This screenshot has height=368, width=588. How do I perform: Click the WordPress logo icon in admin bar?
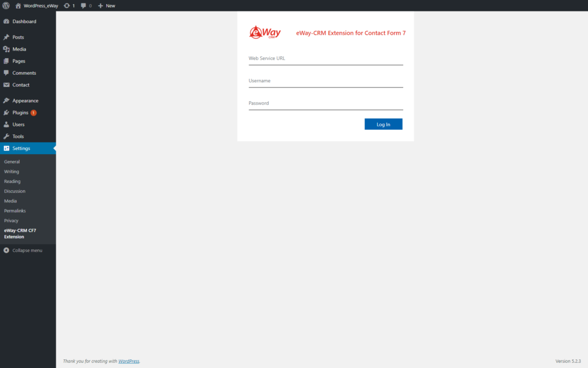pos(6,6)
